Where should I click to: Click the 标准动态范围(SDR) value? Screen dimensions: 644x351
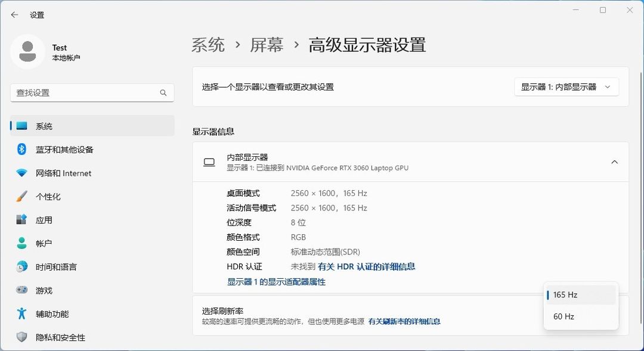coord(326,251)
